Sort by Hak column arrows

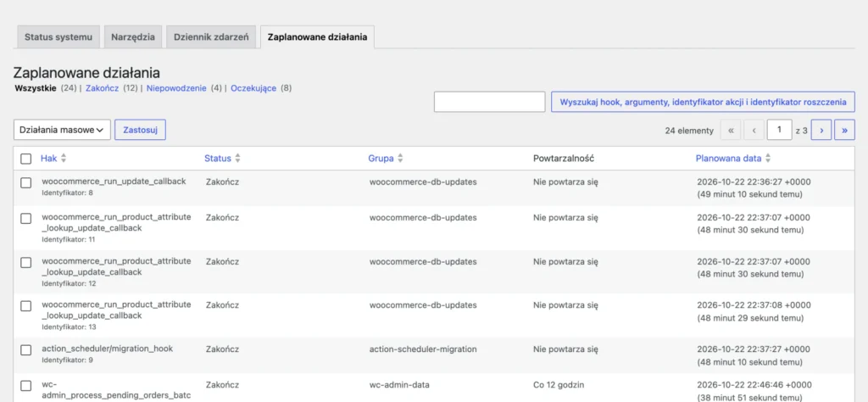coord(63,159)
